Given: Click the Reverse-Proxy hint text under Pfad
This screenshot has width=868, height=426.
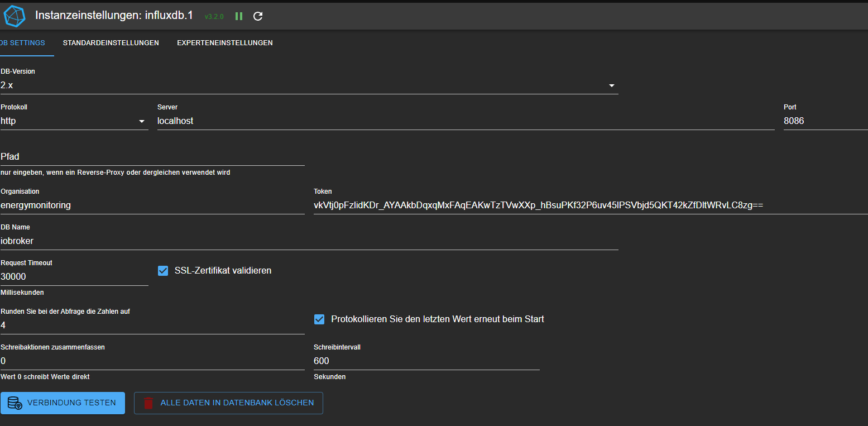Looking at the screenshot, I should [x=116, y=173].
